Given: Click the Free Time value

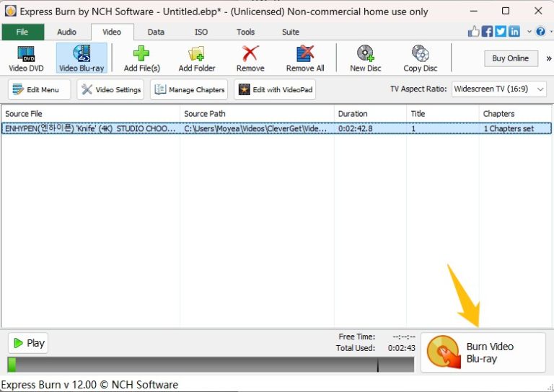Looking at the screenshot, I should [404, 337].
